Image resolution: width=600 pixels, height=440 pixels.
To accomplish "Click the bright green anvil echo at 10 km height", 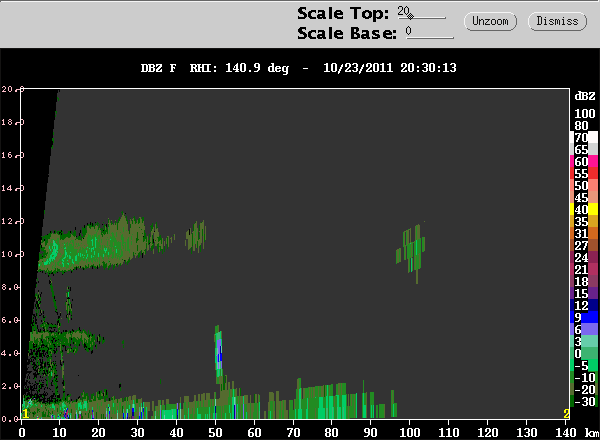I will [x=52, y=251].
